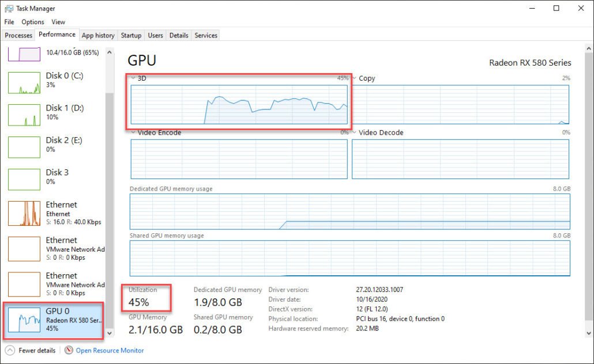Select the first Ethernet graph thumbnail
The width and height of the screenshot is (594, 364).
click(24, 213)
